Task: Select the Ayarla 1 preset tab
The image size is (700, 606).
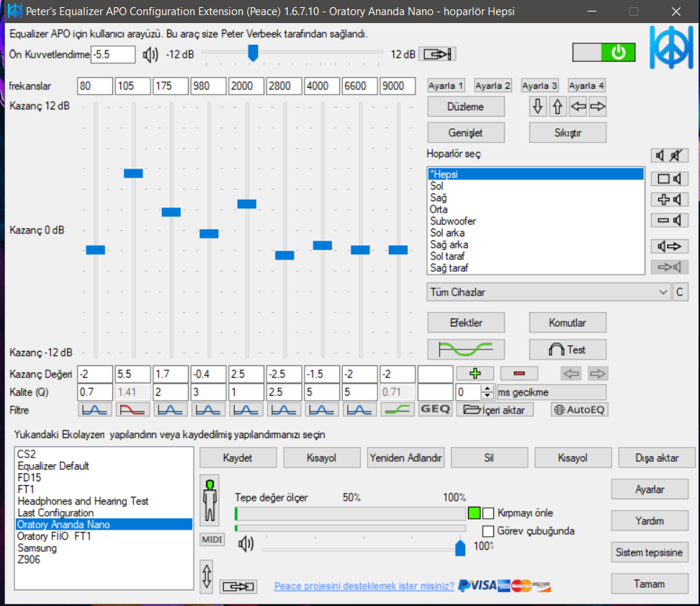Action: point(445,85)
